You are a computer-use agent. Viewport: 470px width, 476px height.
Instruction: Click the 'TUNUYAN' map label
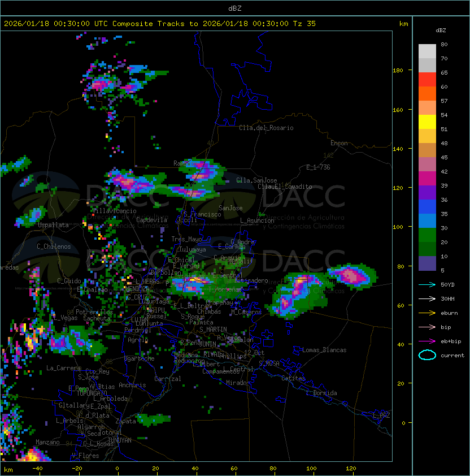pos(120,440)
